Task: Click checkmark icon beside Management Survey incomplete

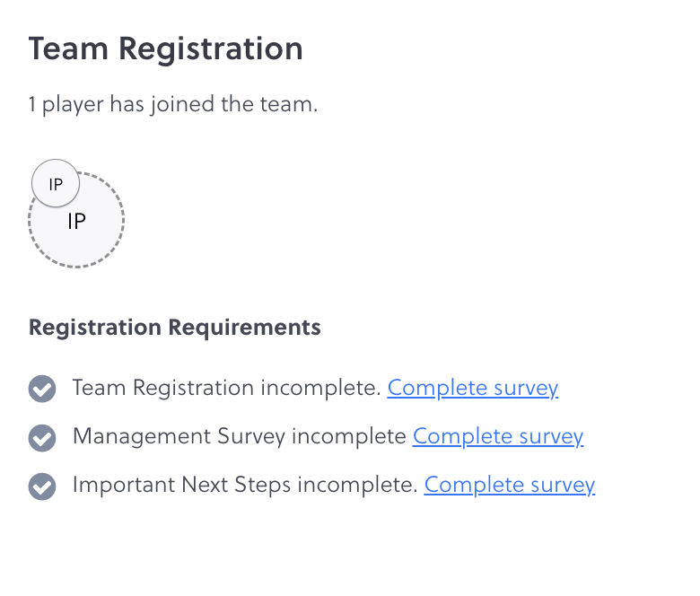Action: 42,438
